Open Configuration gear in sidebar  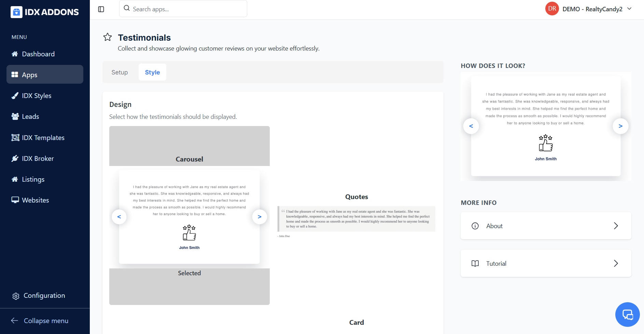click(16, 296)
